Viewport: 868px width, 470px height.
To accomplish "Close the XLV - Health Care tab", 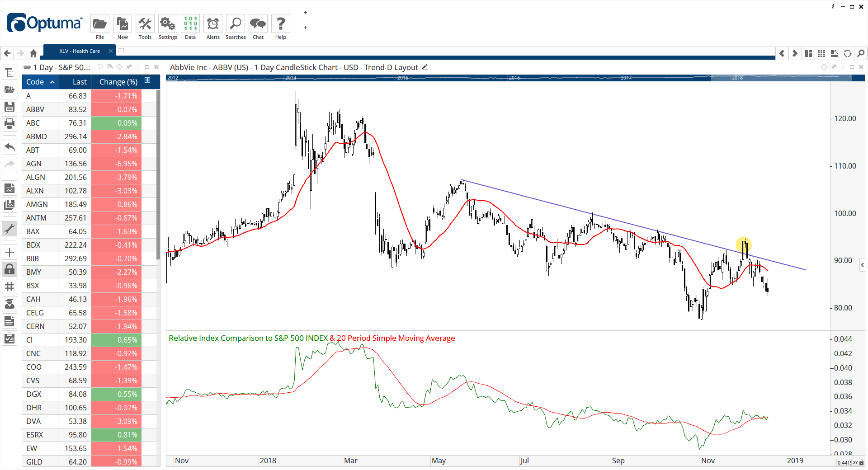I will coord(110,51).
